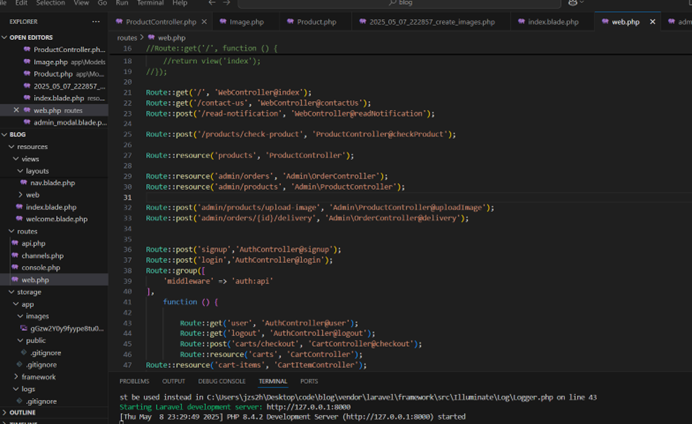
Task: Close the ProductController.php editor tab
Action: [204, 22]
